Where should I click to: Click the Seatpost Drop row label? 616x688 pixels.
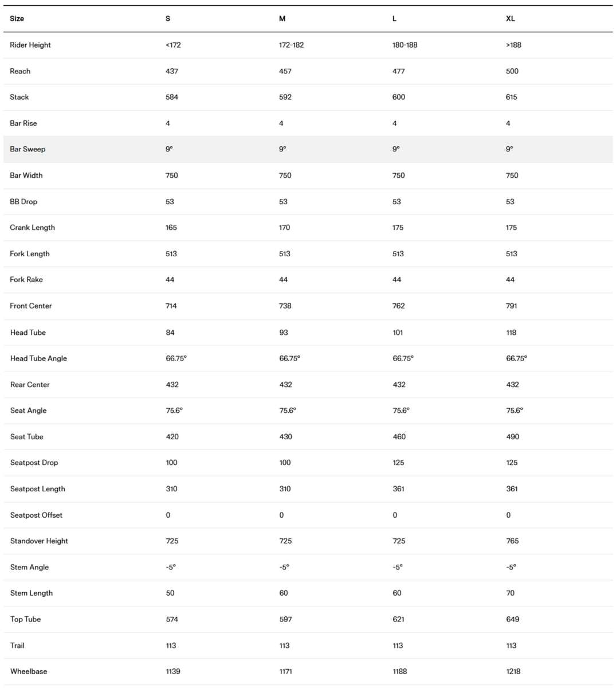click(x=34, y=463)
